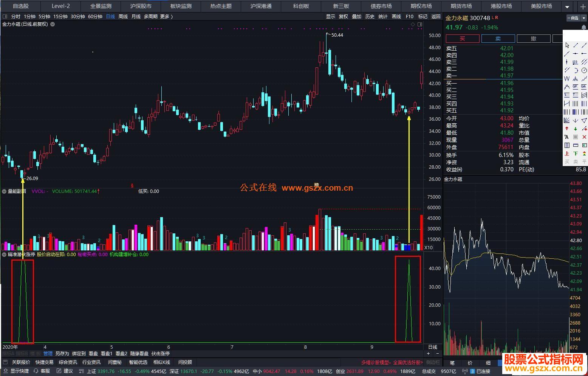The width and height of the screenshot is (588, 376).
Task: Pick the GP drawing tool
Action: pos(575,87)
